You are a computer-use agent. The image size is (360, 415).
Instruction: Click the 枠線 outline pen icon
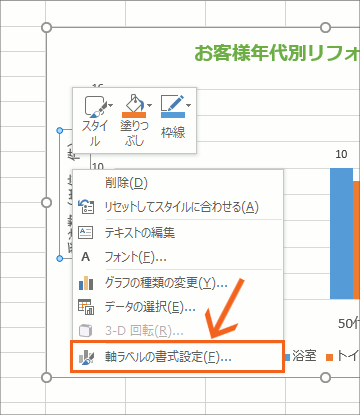tap(173, 106)
